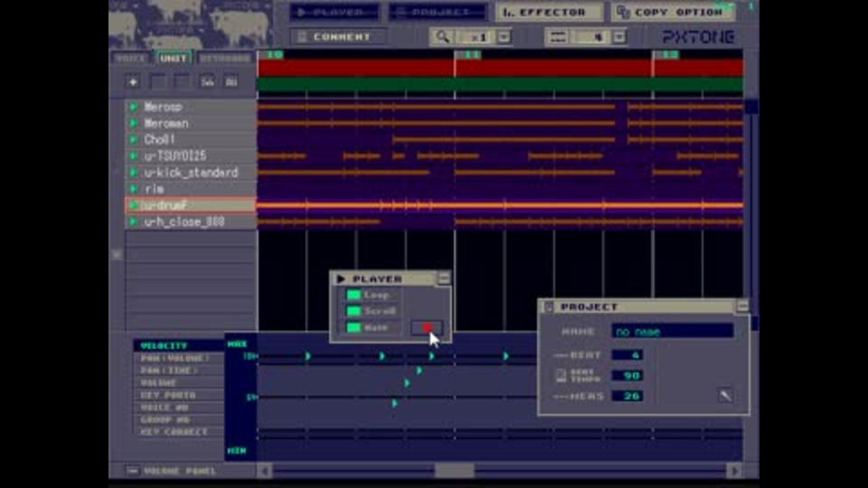Viewport: 868px width, 488px height.
Task: Switch to the KEYBOARD tab
Action: tap(225, 58)
